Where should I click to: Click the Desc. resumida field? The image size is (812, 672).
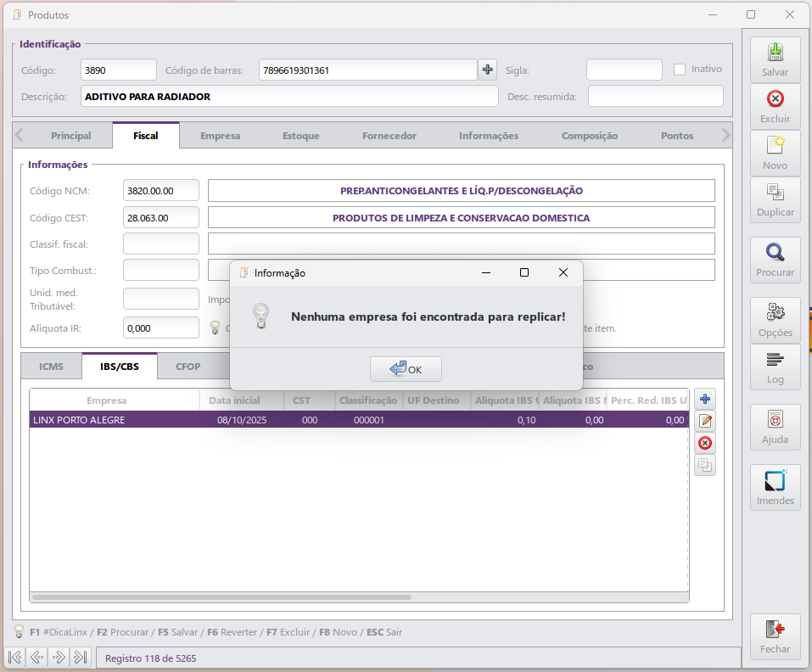(x=656, y=96)
